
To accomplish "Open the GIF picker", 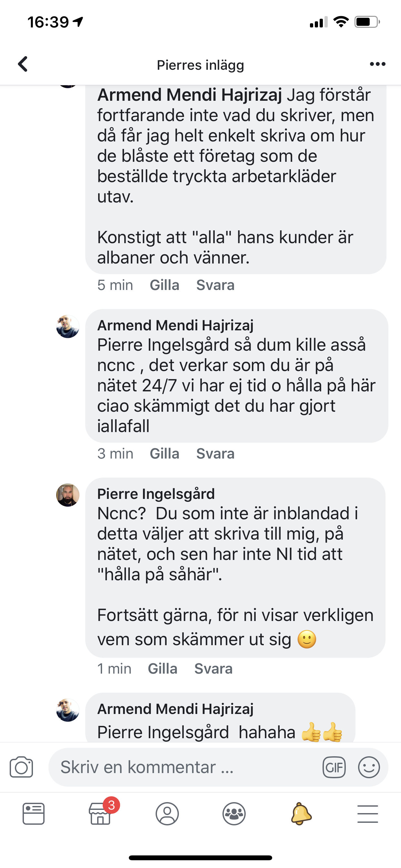I will (x=334, y=767).
